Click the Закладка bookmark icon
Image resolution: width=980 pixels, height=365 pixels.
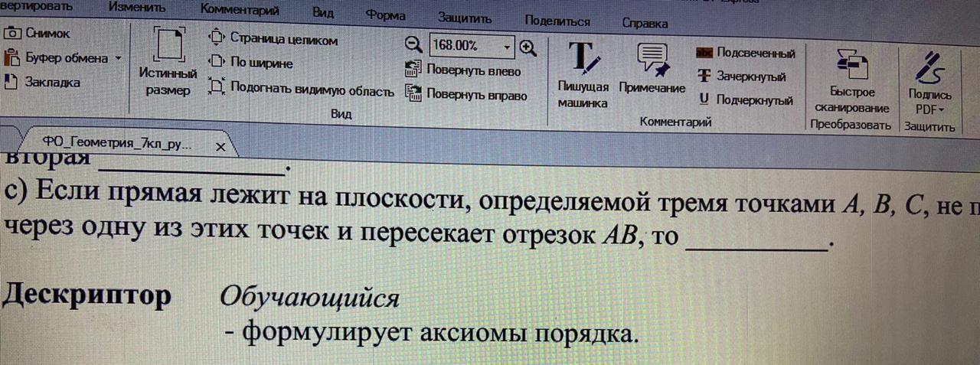point(11,82)
